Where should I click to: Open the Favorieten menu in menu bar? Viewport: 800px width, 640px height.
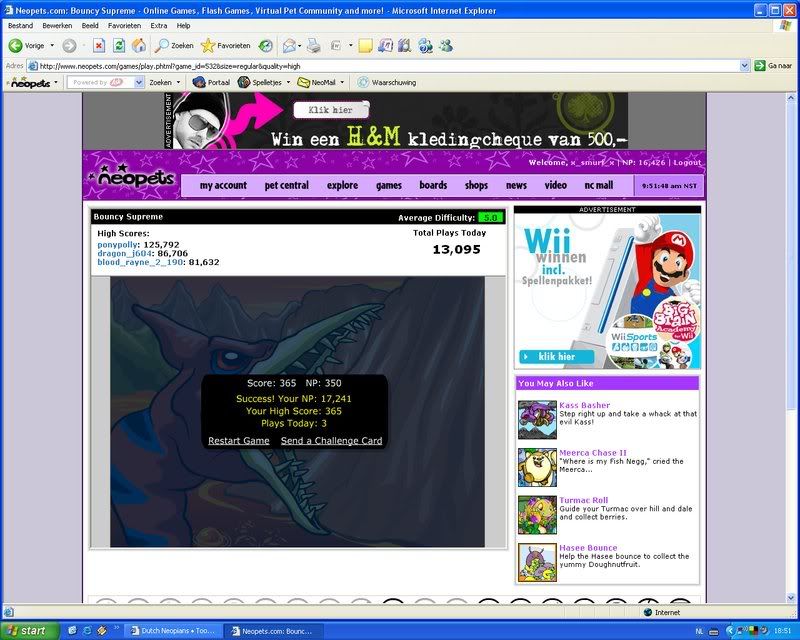point(124,26)
